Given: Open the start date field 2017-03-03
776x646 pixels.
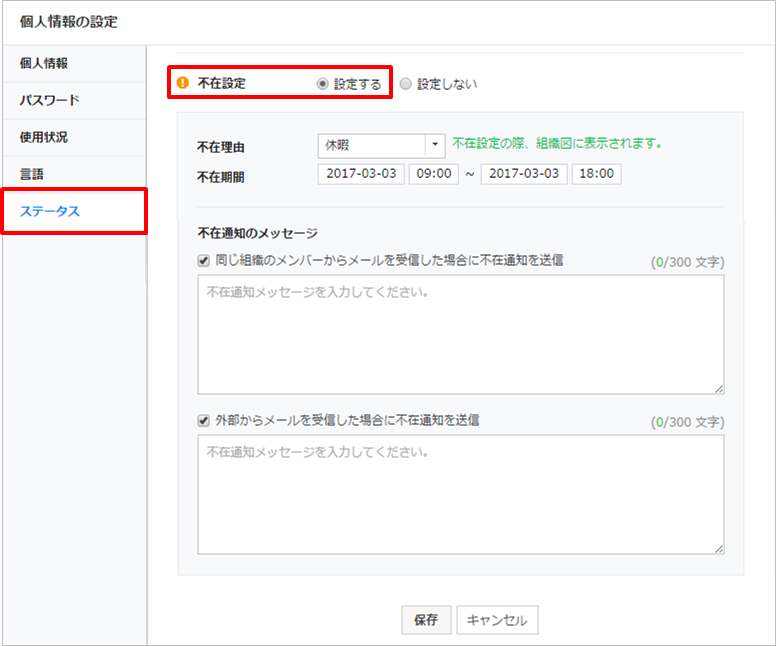Looking at the screenshot, I should (x=361, y=174).
